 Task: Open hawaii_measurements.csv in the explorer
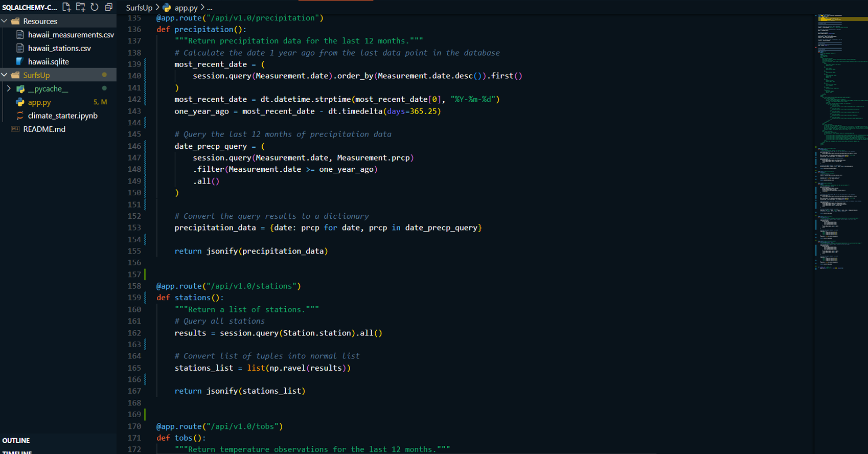point(71,35)
